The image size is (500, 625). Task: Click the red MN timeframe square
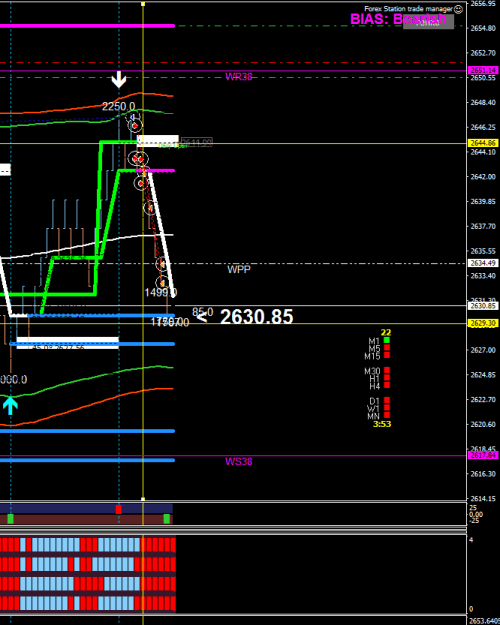click(386, 415)
